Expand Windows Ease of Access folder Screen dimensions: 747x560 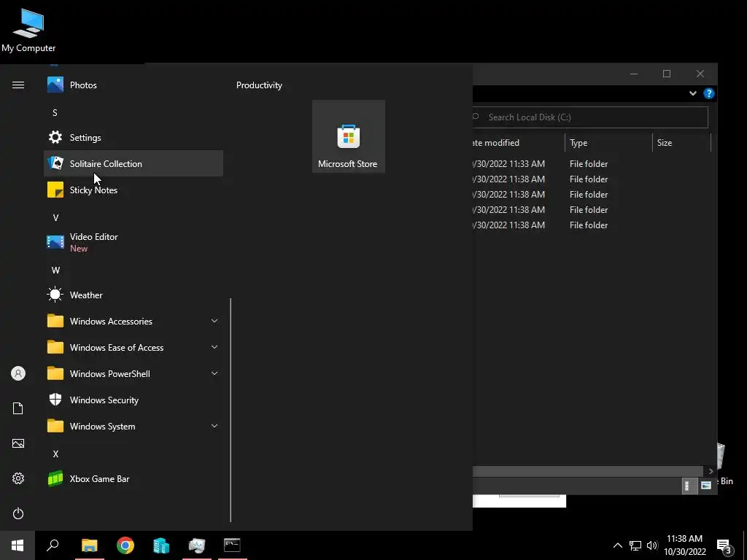coord(133,348)
